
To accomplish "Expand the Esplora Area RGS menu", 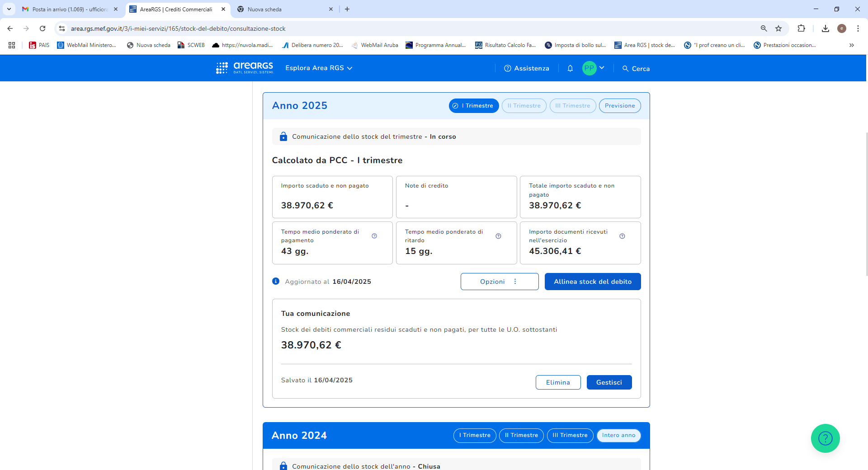I will click(x=319, y=68).
